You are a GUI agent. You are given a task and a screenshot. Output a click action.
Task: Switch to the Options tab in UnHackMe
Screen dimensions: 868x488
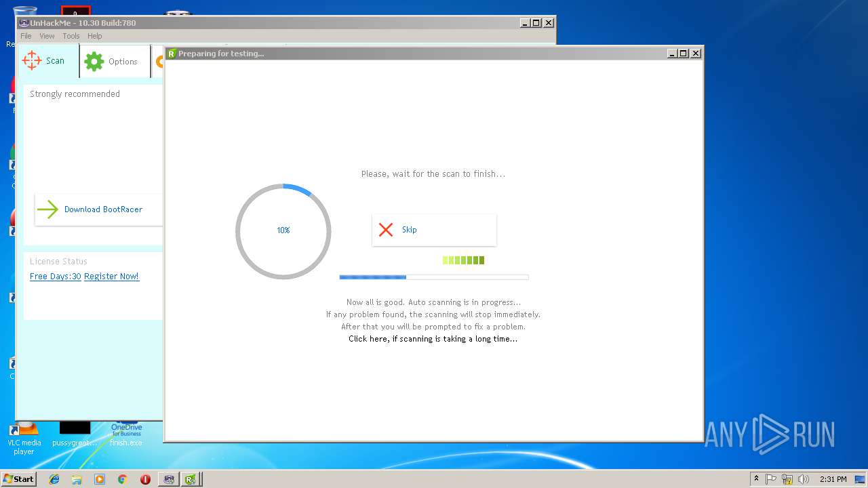(x=114, y=62)
